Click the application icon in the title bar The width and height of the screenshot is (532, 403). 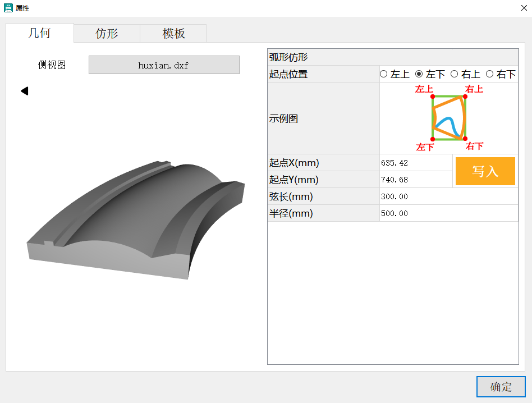point(7,8)
